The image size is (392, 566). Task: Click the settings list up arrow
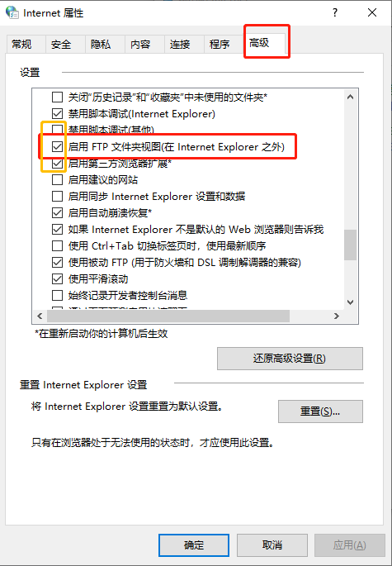[x=350, y=97]
